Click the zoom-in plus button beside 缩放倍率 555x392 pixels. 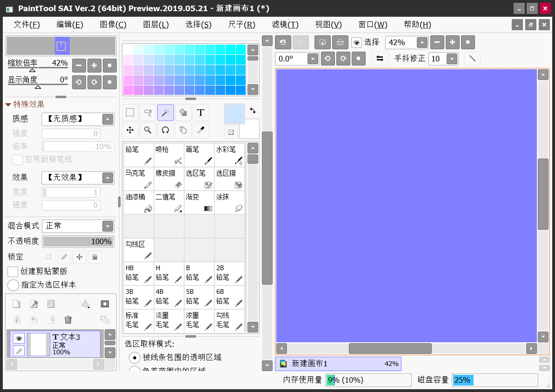point(94,65)
